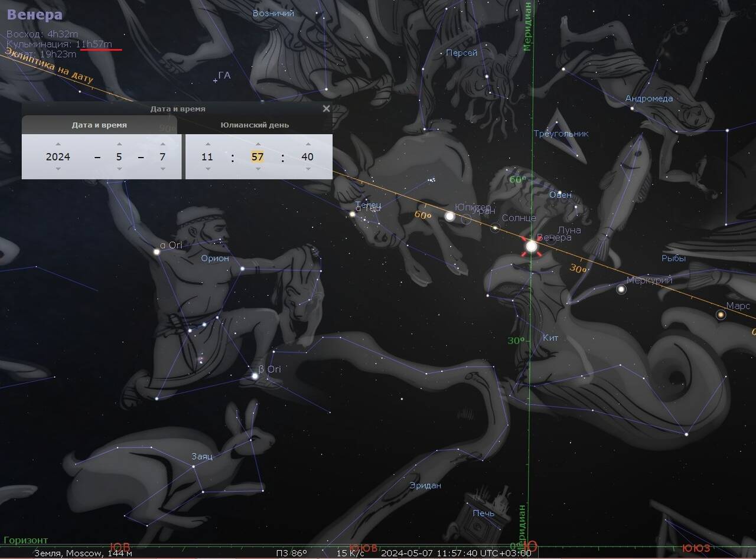Increase the month value 5
Viewport: 756px width, 559px height.
(x=119, y=144)
